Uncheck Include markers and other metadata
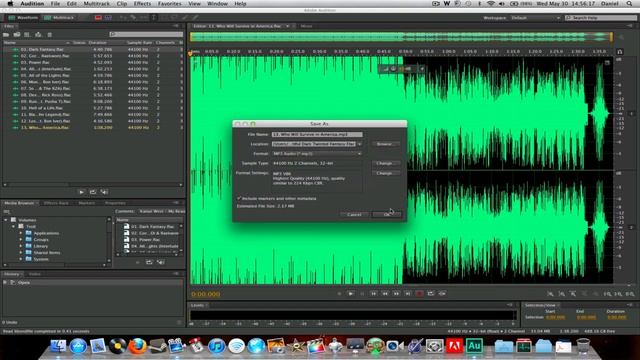The image size is (640, 360). pyautogui.click(x=239, y=198)
